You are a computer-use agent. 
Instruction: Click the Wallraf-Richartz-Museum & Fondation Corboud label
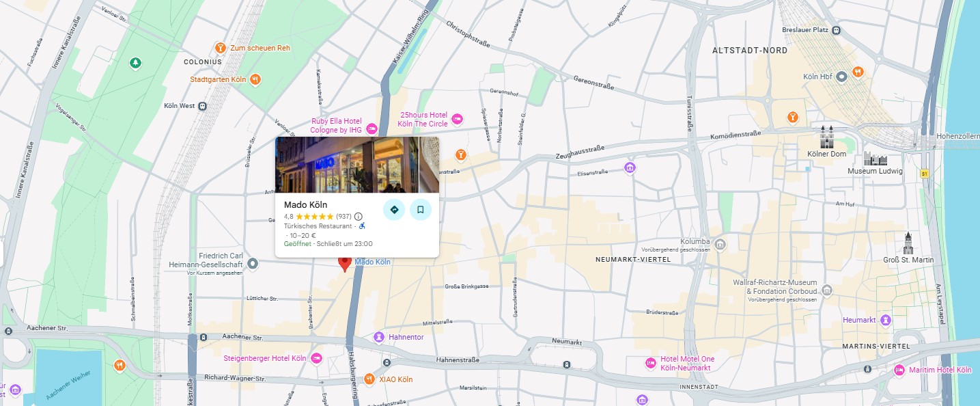[774, 286]
